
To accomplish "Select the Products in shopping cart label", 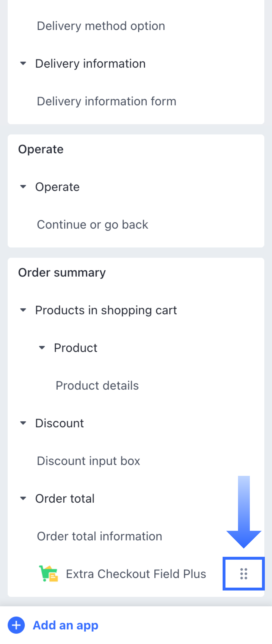I will pos(106,310).
